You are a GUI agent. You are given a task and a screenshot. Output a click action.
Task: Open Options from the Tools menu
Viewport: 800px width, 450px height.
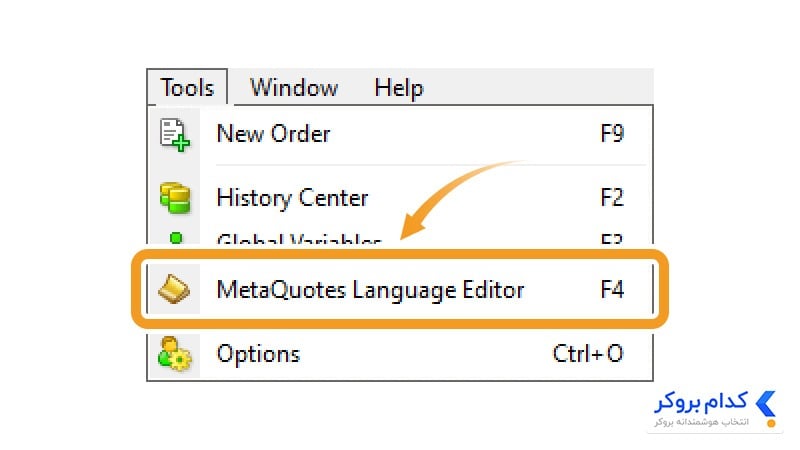(399, 354)
